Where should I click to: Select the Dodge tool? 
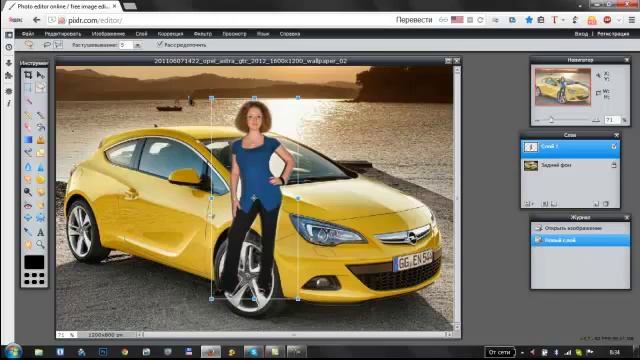coord(28,192)
